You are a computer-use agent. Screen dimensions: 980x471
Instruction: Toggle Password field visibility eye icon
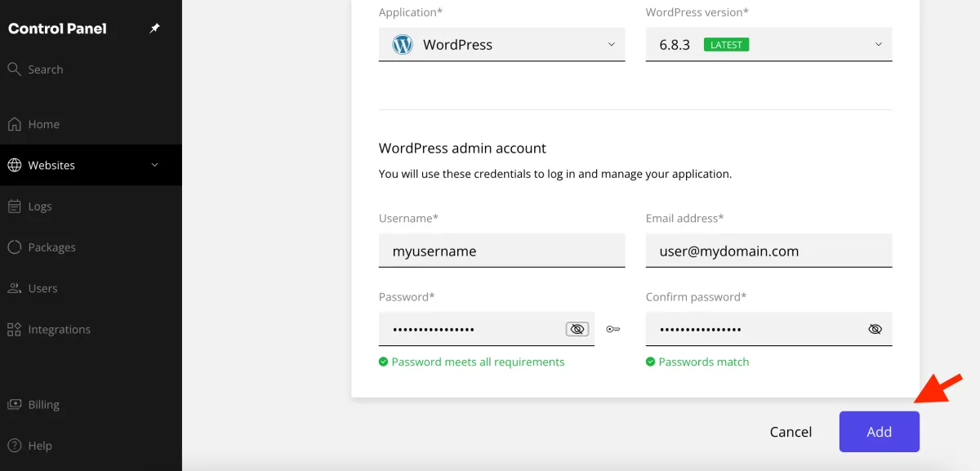pos(577,329)
